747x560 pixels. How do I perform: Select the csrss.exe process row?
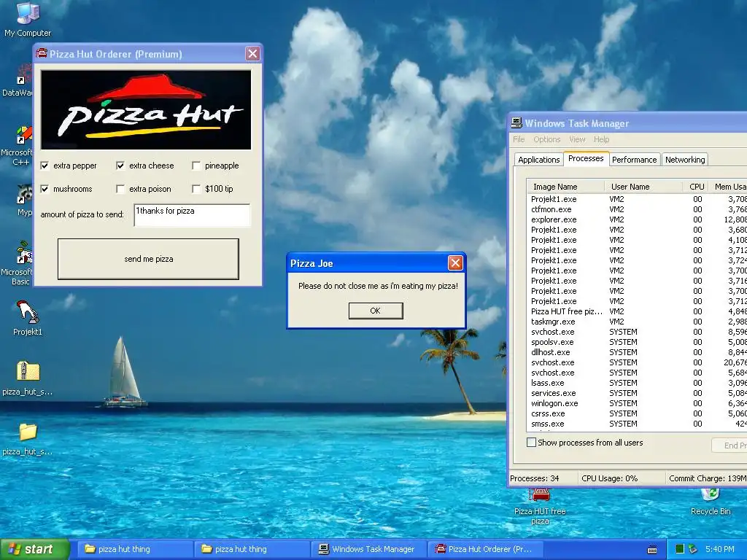pyautogui.click(x=637, y=413)
